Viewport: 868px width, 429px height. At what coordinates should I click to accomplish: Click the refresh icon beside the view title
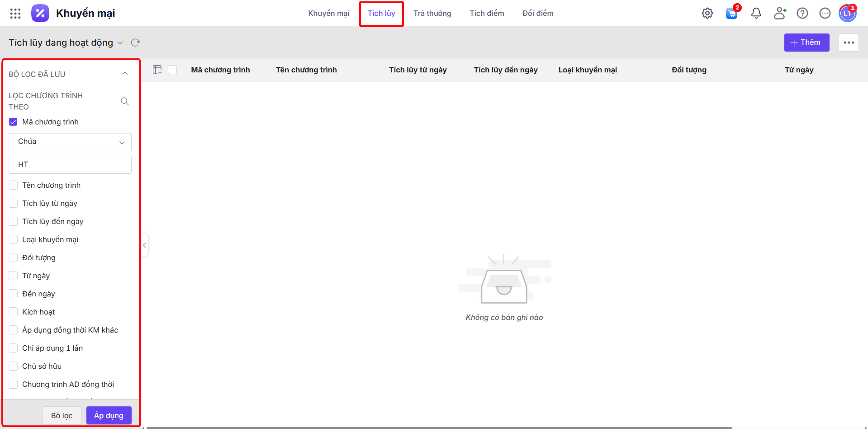coord(135,43)
